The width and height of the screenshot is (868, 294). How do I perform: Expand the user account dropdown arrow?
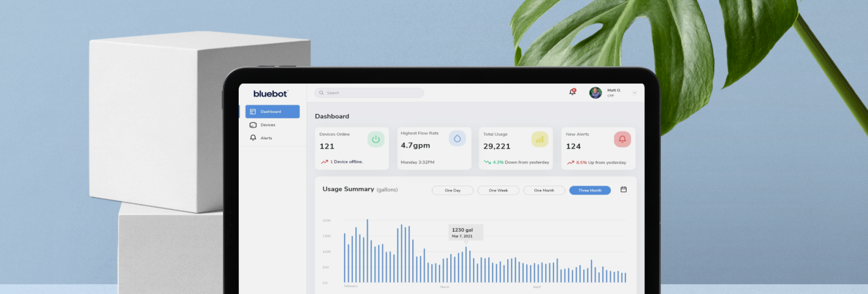point(634,93)
